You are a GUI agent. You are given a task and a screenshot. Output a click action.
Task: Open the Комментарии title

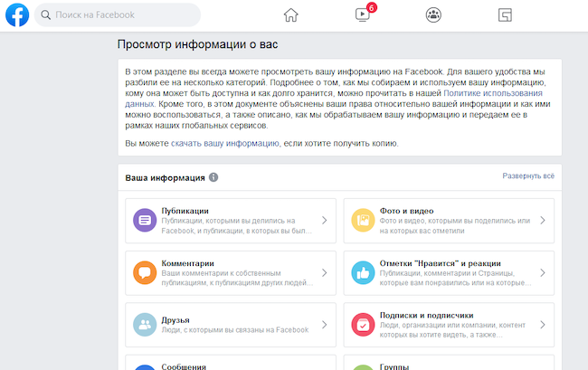click(x=187, y=263)
